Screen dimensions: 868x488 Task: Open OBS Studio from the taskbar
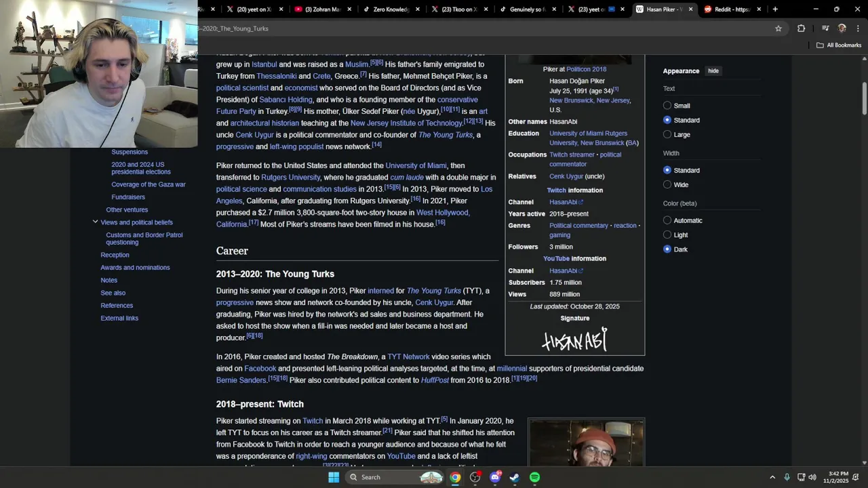(x=475, y=477)
